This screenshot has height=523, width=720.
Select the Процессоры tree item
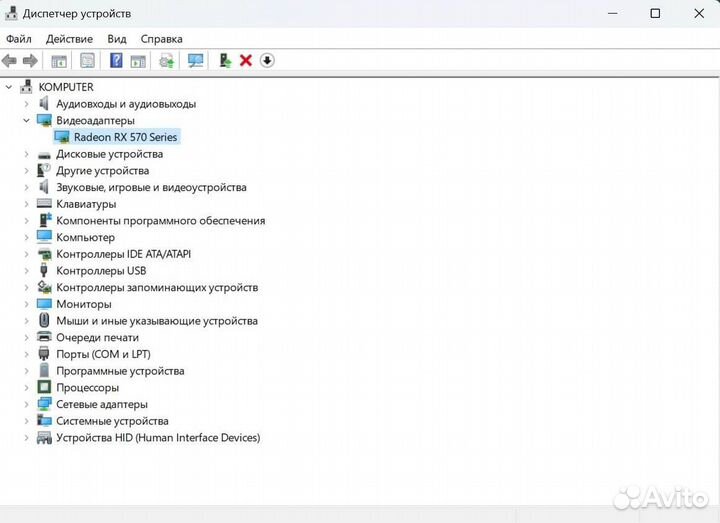(87, 387)
